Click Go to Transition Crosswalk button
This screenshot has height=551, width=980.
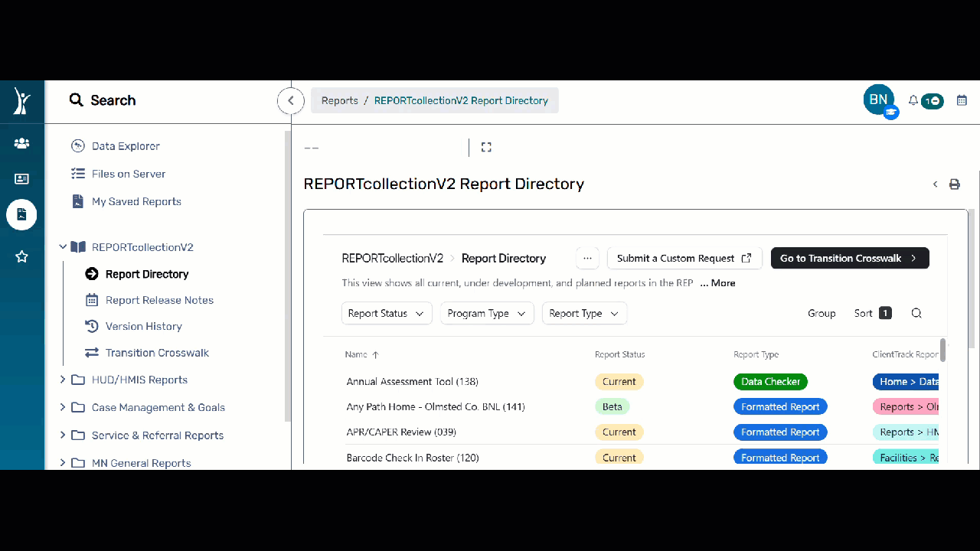pyautogui.click(x=849, y=258)
